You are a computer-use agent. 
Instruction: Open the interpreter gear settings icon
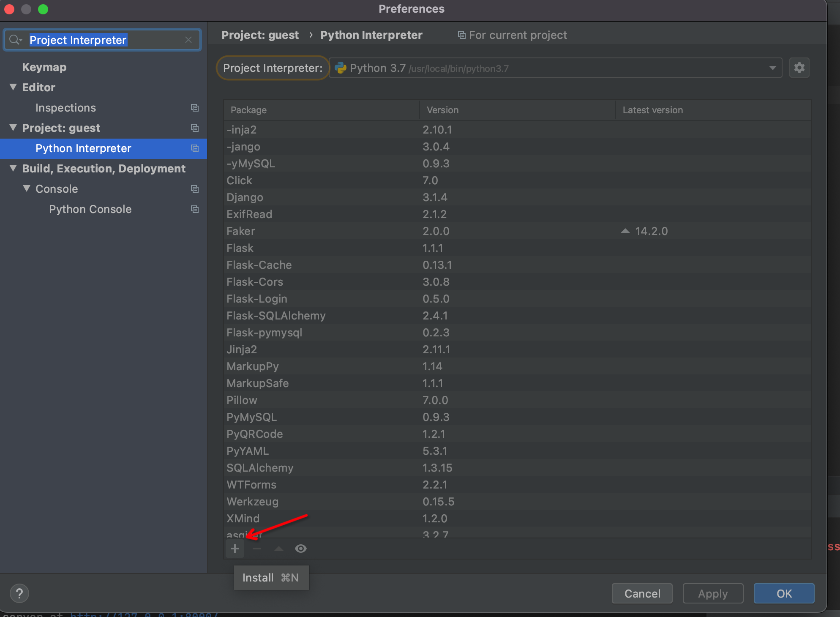point(799,68)
